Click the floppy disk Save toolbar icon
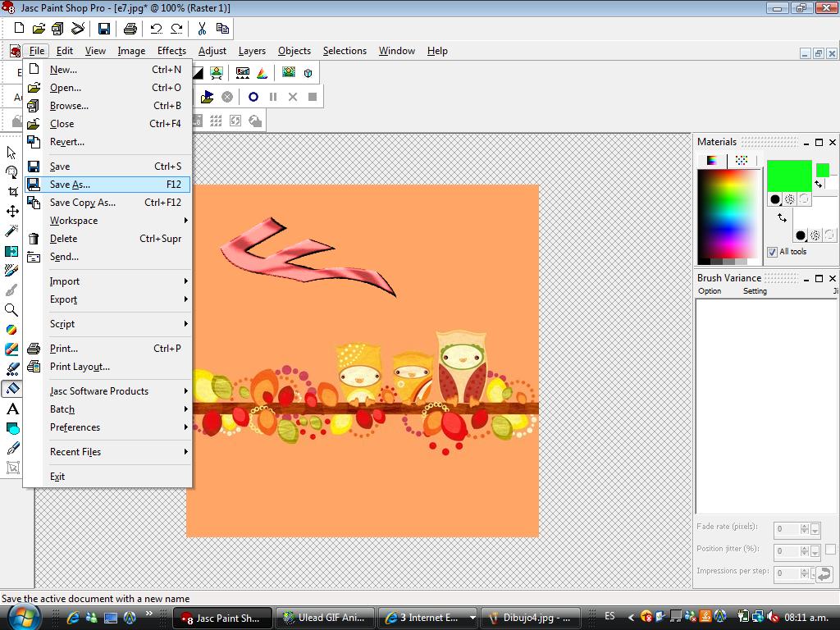Image resolution: width=840 pixels, height=630 pixels. pyautogui.click(x=104, y=29)
